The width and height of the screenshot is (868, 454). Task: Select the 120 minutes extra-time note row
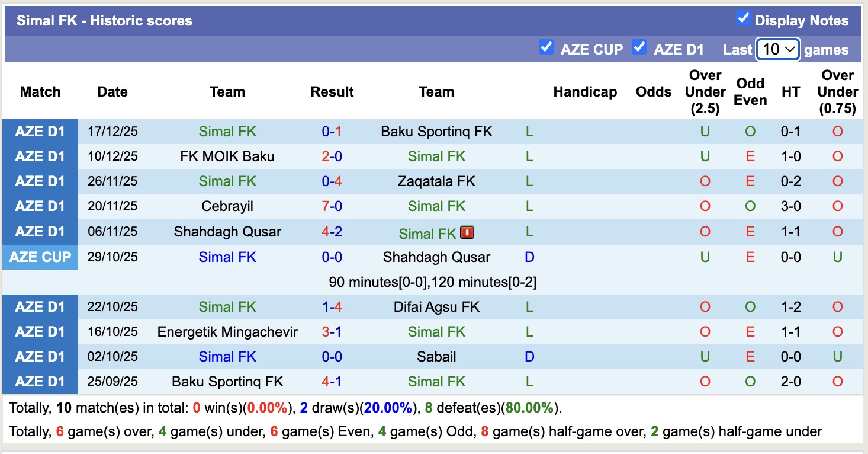tap(432, 282)
